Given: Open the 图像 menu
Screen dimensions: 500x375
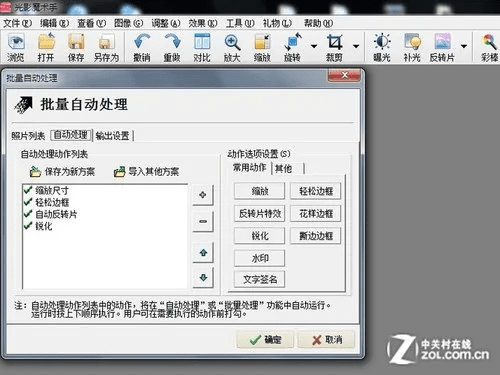Looking at the screenshot, I should click(x=129, y=23).
